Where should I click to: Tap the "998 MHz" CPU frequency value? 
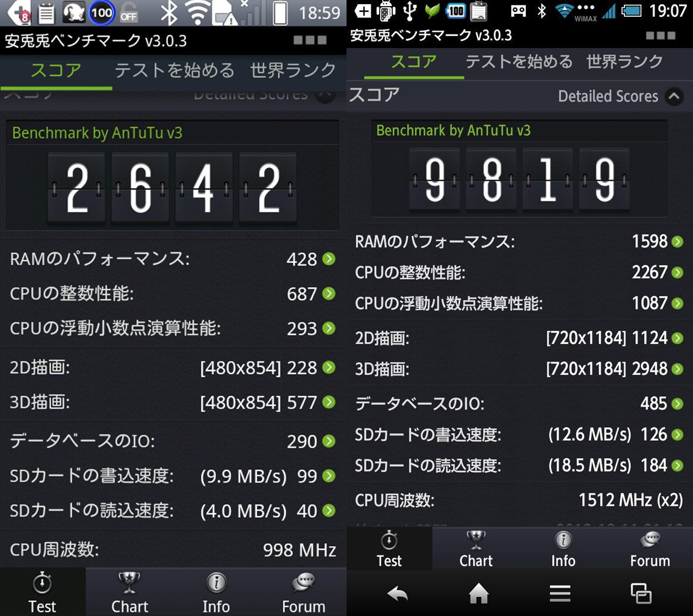300,550
